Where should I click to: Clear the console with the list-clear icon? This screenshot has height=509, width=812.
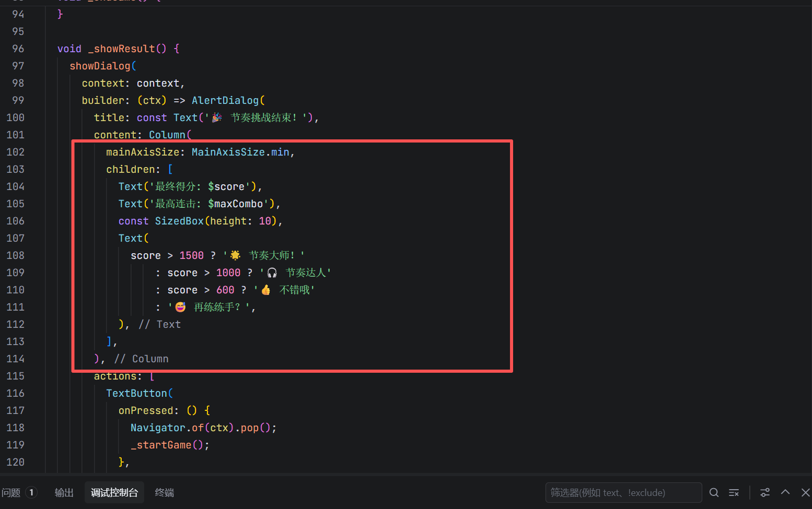[x=734, y=492]
